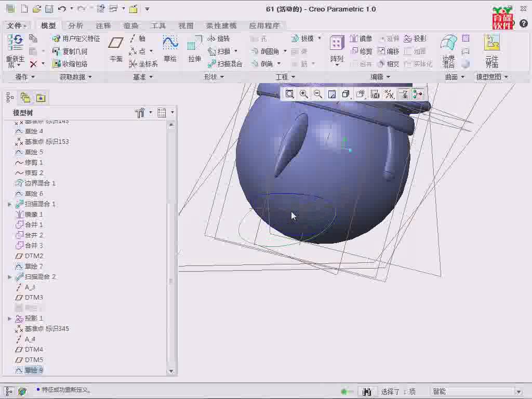Select 边界混合 1 in model tree
Screen dimensions: 532x399
[x=35, y=183]
